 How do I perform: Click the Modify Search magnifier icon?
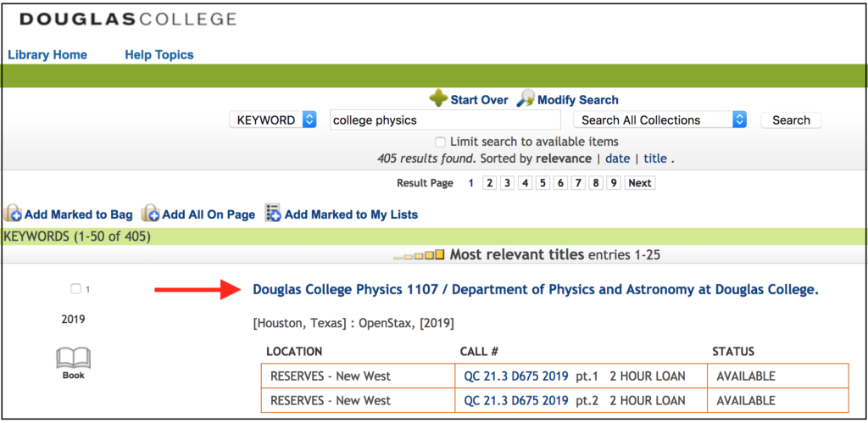(526, 99)
